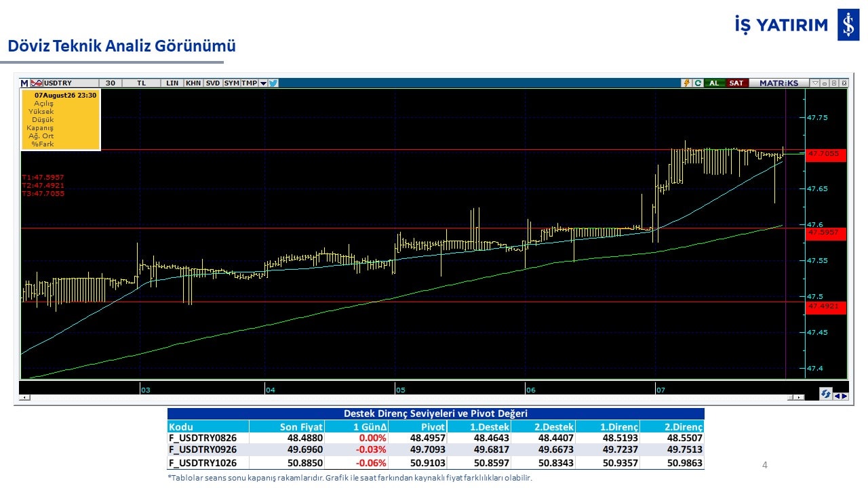Expand the triangle menu next to MATRIKS
Image resolution: width=868 pixels, height=488 pixels.
click(x=816, y=83)
